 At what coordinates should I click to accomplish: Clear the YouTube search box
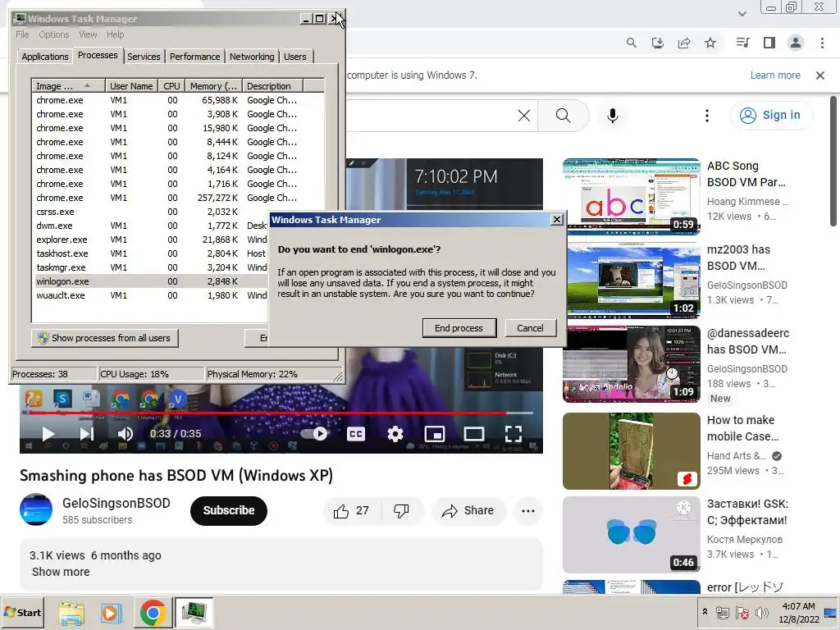tap(524, 115)
